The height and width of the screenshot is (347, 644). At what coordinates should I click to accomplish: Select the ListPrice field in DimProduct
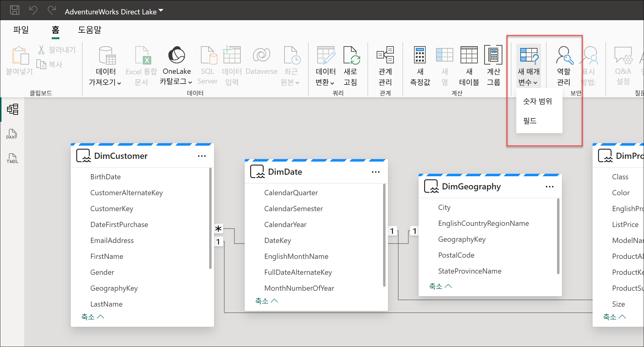[x=625, y=225]
